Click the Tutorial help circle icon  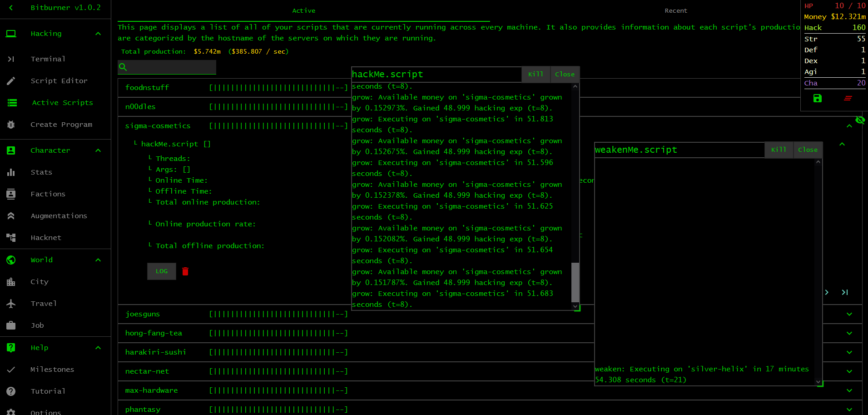pyautogui.click(x=11, y=391)
